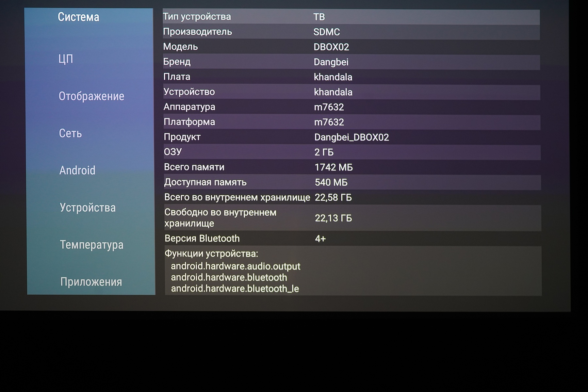The height and width of the screenshot is (392, 588).
Task: Open the ЦП section
Action: pos(66,59)
